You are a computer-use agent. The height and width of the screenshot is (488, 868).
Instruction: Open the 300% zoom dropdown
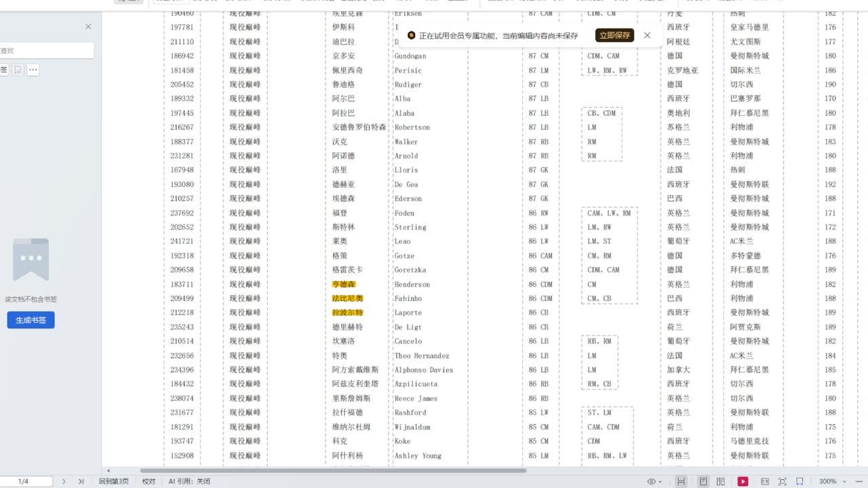831,481
